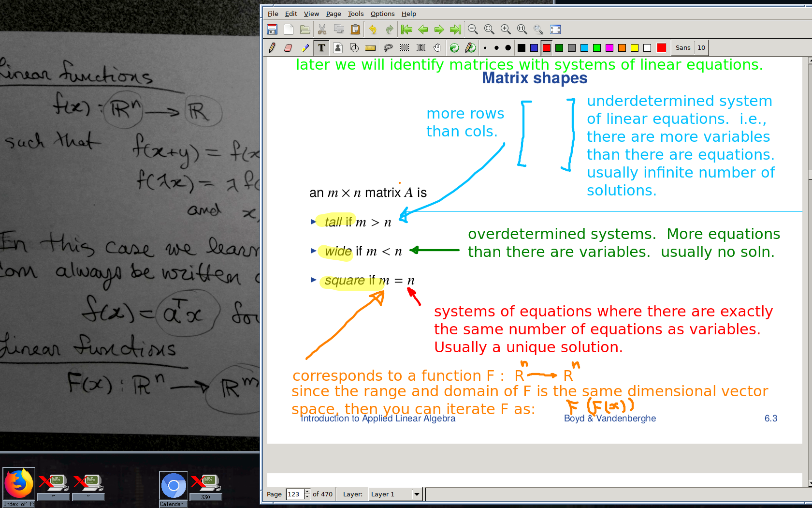812x508 pixels.
Task: Click the page number input field
Action: (294, 494)
